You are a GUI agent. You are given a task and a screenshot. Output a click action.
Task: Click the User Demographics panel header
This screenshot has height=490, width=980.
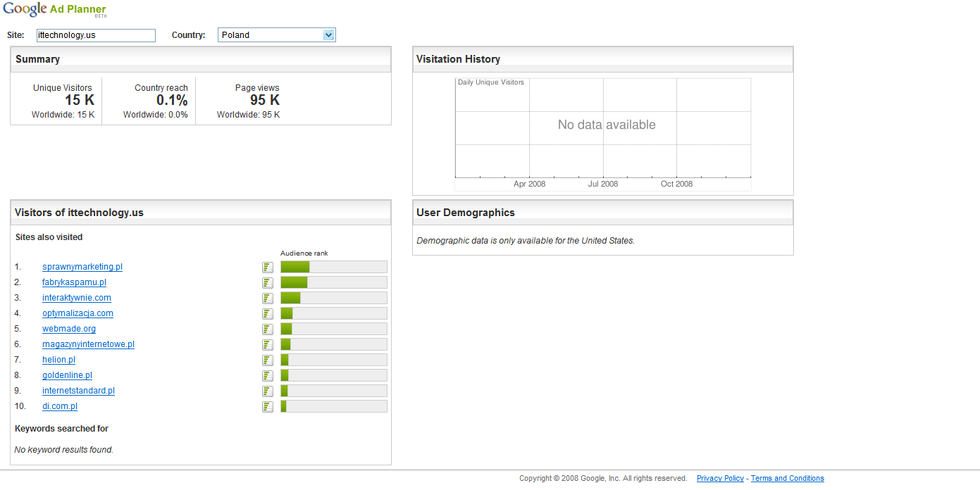click(x=603, y=213)
